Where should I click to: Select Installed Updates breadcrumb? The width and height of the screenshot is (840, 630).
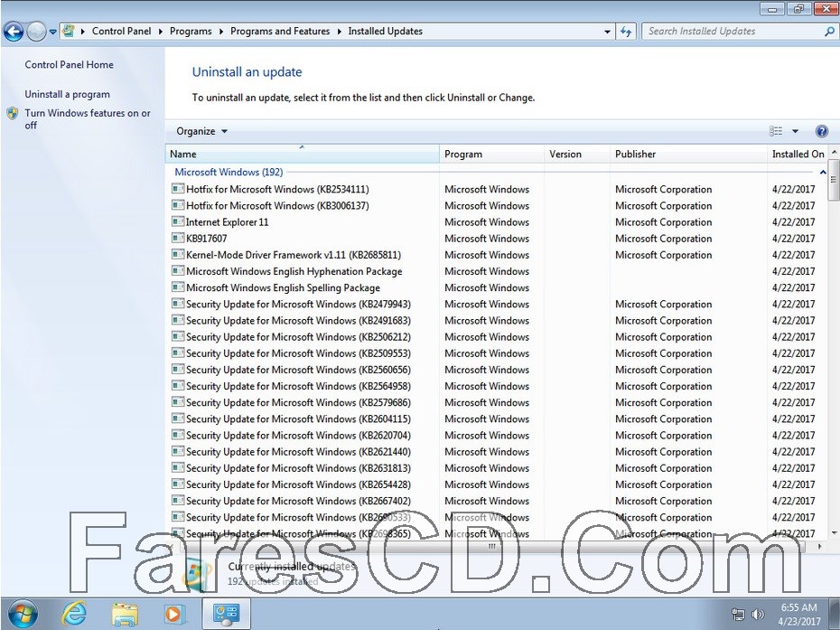[x=385, y=31]
